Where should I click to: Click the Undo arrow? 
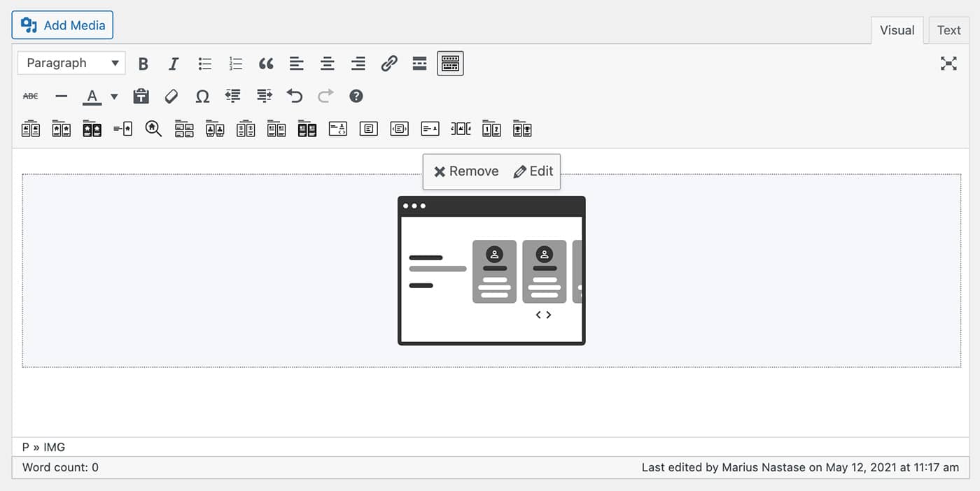coord(295,97)
